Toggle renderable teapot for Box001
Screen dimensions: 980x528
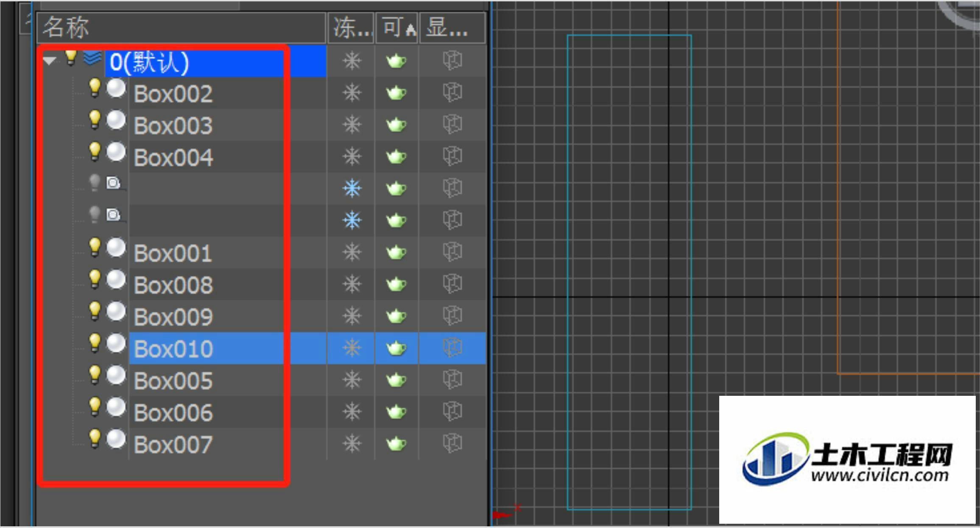click(x=396, y=252)
